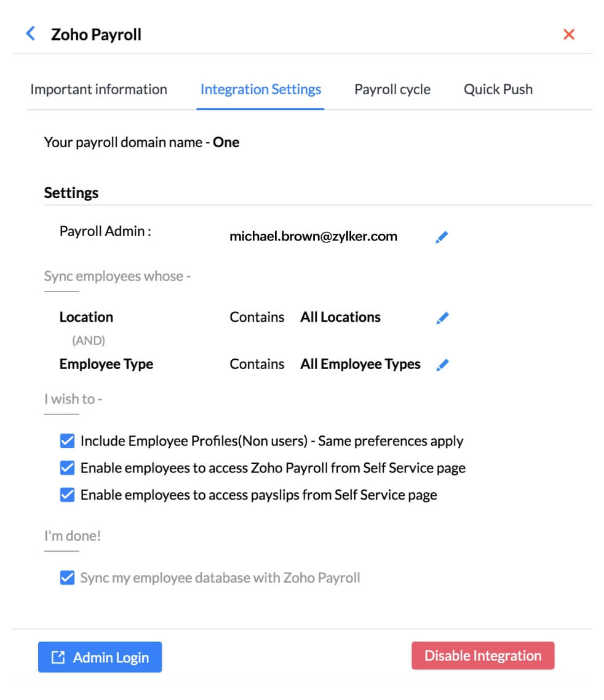Click the michael.brown@zylker.com admin email
The image size is (604, 700).
coord(313,236)
